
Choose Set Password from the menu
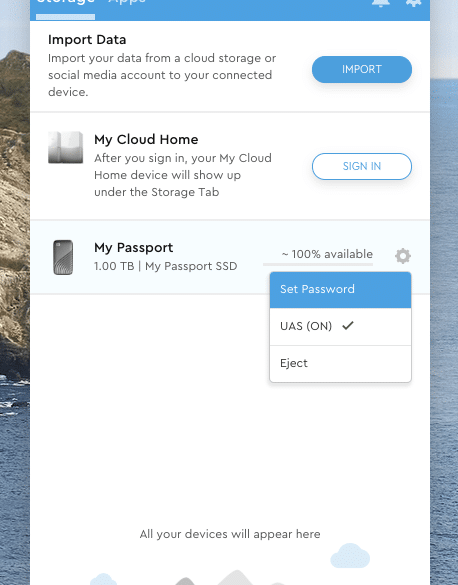[341, 290]
